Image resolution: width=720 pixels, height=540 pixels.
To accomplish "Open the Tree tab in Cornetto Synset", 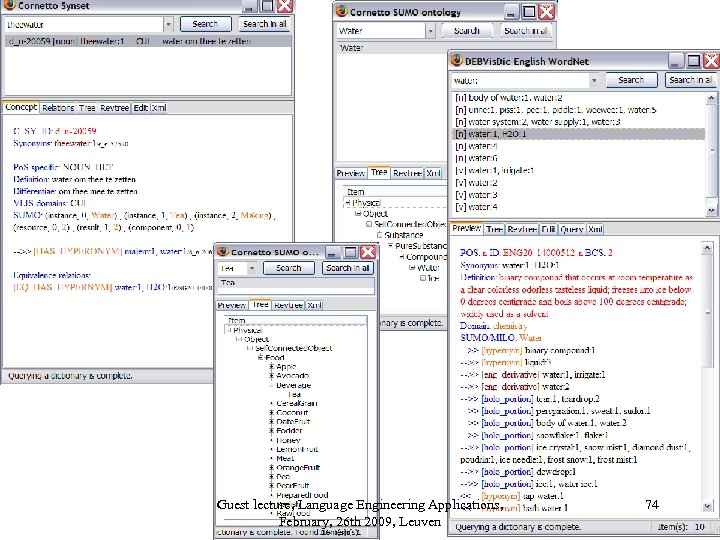I will pos(87,108).
